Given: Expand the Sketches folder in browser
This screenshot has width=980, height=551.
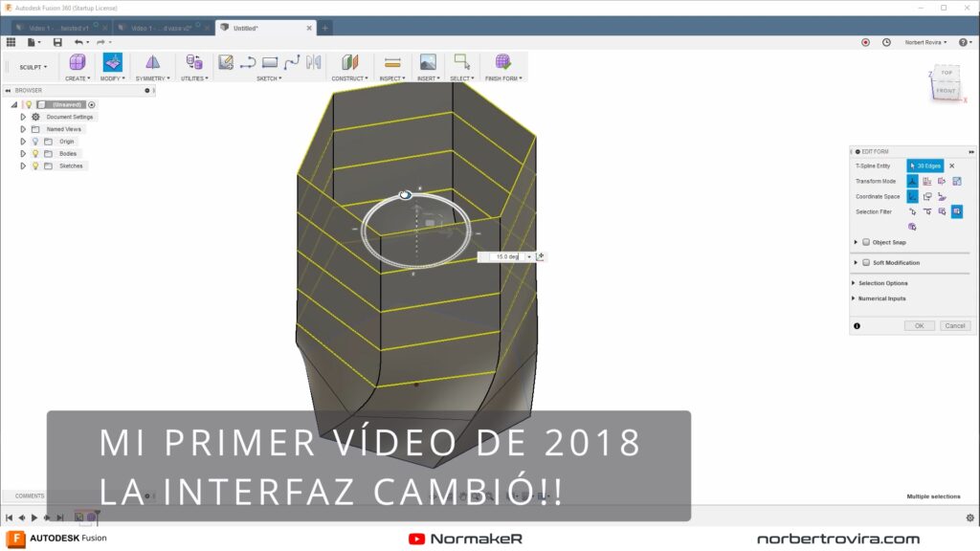Looking at the screenshot, I should [23, 165].
